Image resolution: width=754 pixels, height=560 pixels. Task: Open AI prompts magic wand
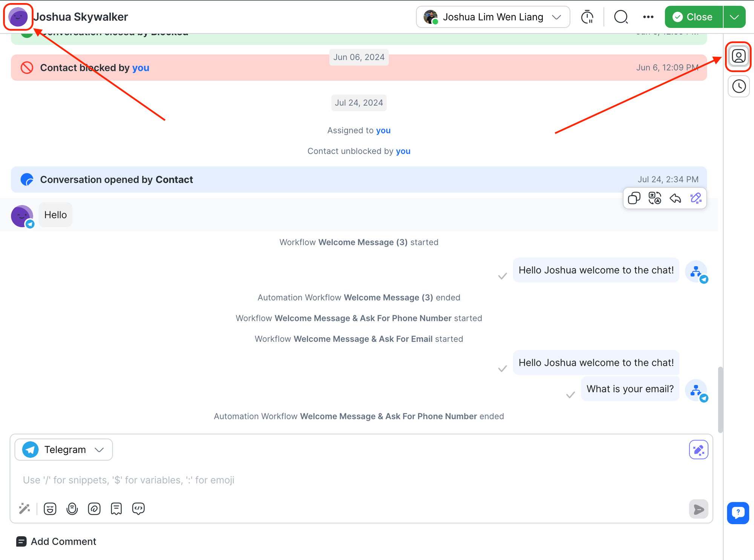[x=25, y=509]
